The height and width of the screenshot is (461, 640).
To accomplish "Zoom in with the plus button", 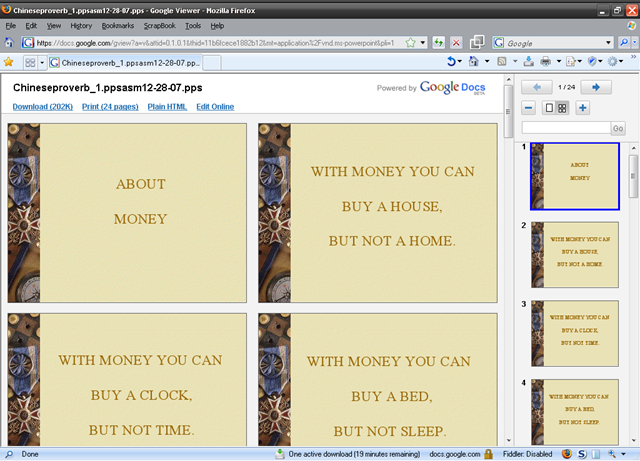I will coord(582,108).
